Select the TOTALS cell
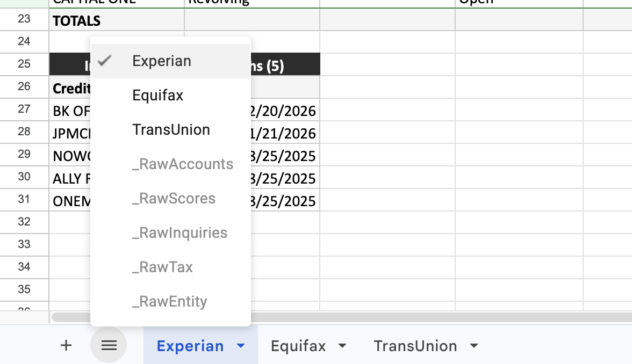This screenshot has height=364, width=632. (77, 20)
